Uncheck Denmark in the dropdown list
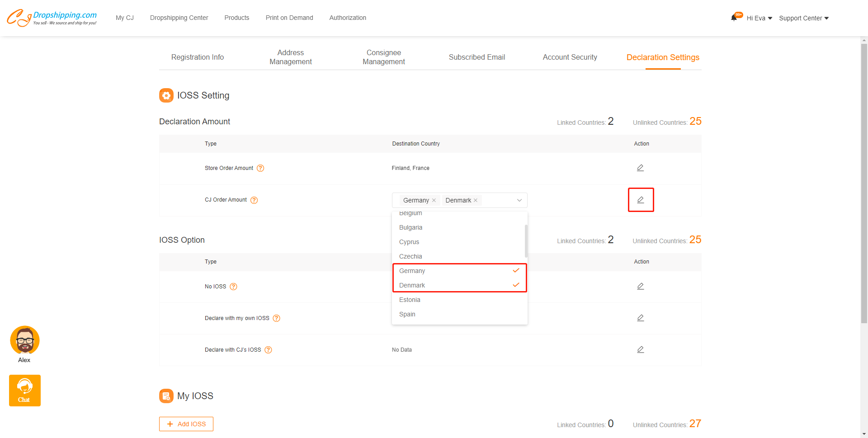The image size is (868, 438). 459,285
